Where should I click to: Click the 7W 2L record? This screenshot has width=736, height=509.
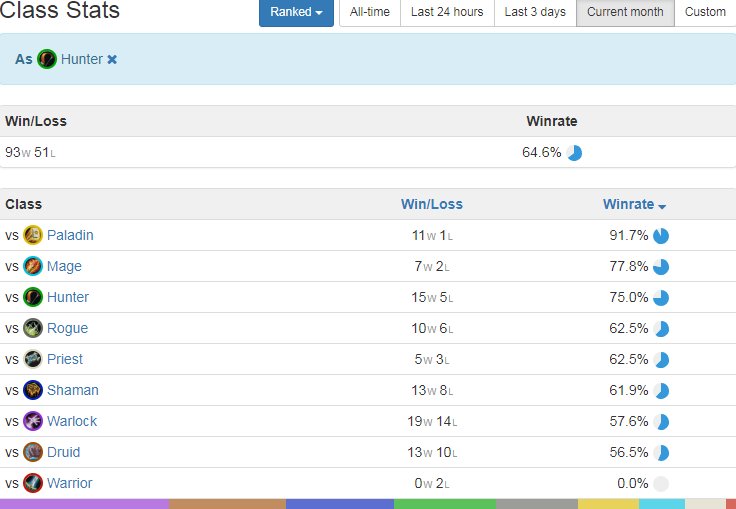[x=432, y=266]
